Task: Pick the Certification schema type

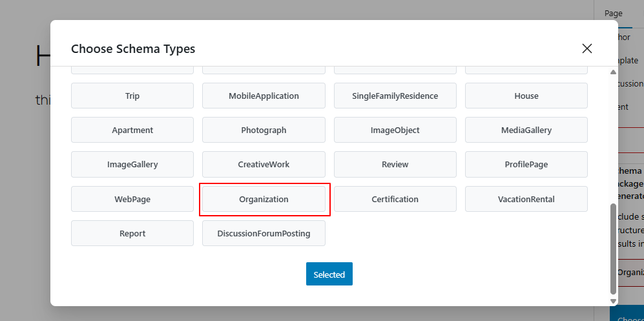Action: [395, 199]
